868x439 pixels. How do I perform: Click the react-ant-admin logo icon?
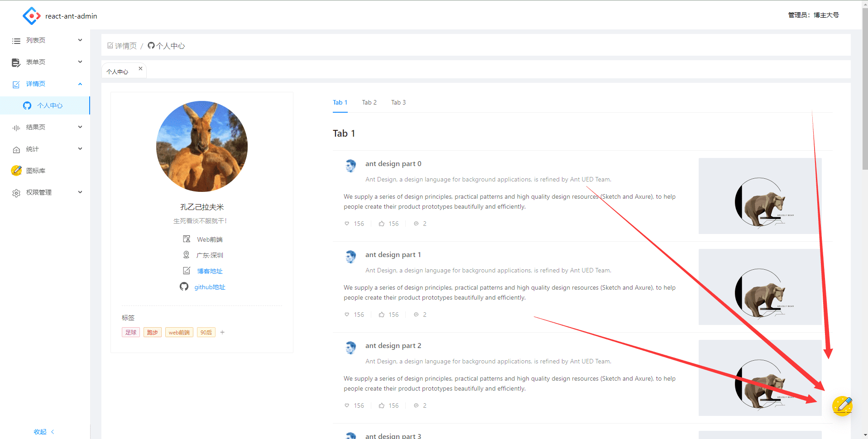point(32,16)
